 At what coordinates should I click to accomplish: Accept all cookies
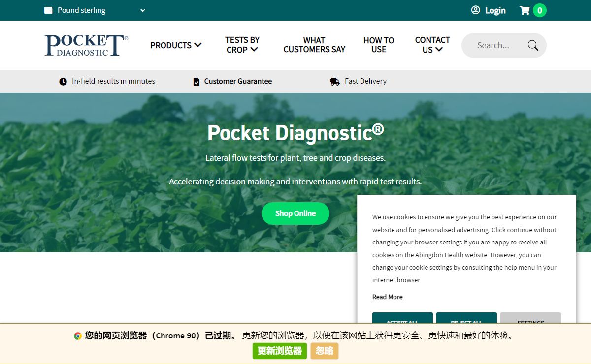click(x=402, y=318)
